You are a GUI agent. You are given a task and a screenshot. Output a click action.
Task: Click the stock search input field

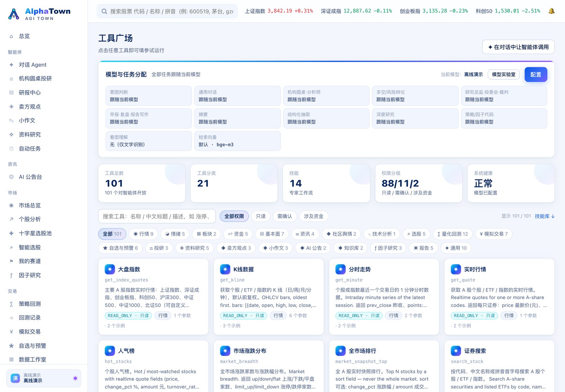tap(167, 11)
